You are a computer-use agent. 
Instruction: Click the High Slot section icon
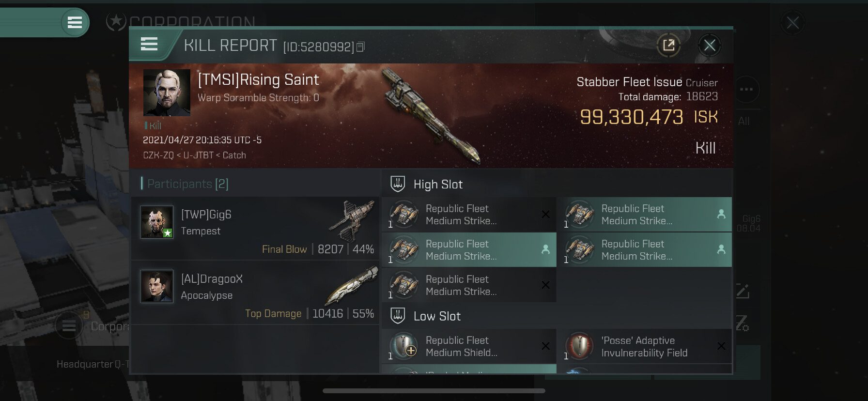pos(398,184)
